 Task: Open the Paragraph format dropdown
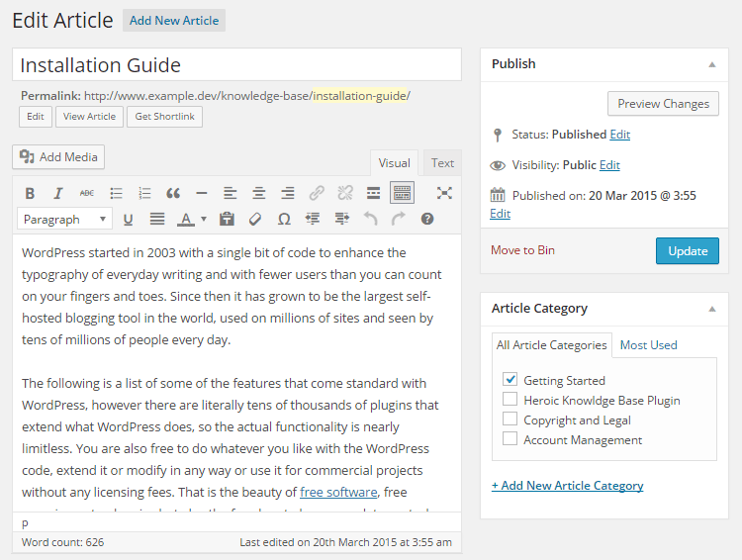[x=65, y=220]
